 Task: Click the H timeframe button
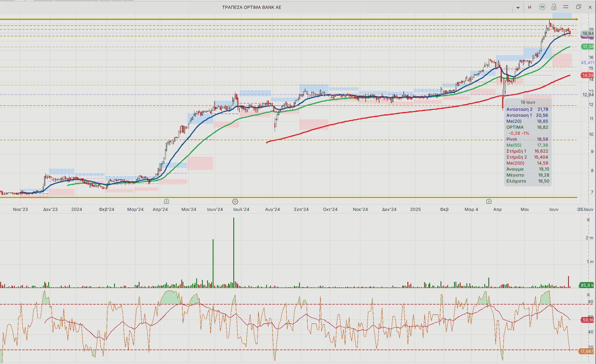click(x=530, y=7)
